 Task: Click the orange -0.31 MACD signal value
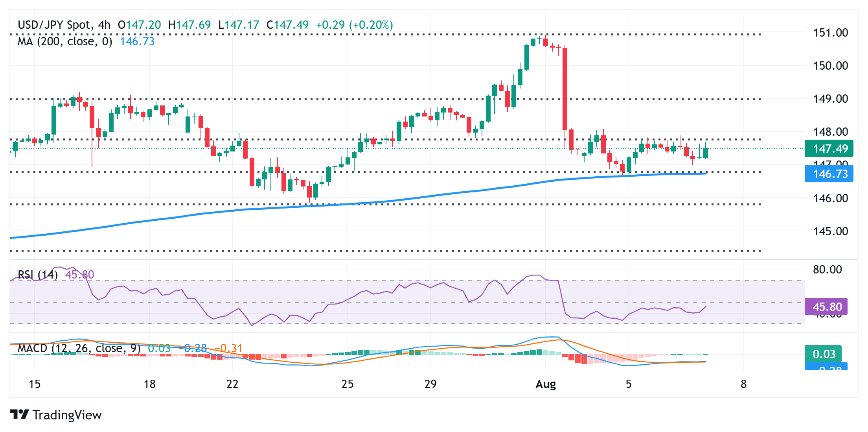click(x=229, y=348)
